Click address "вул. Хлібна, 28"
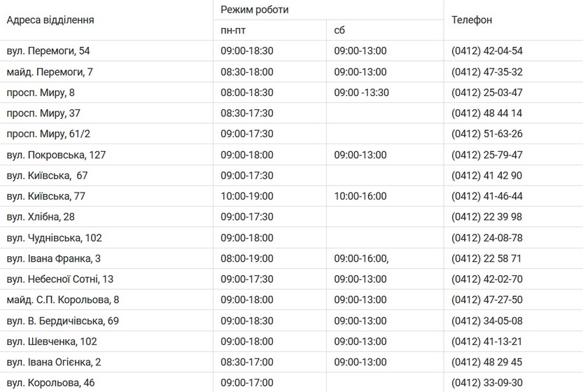The width and height of the screenshot is (583, 392). [41, 217]
